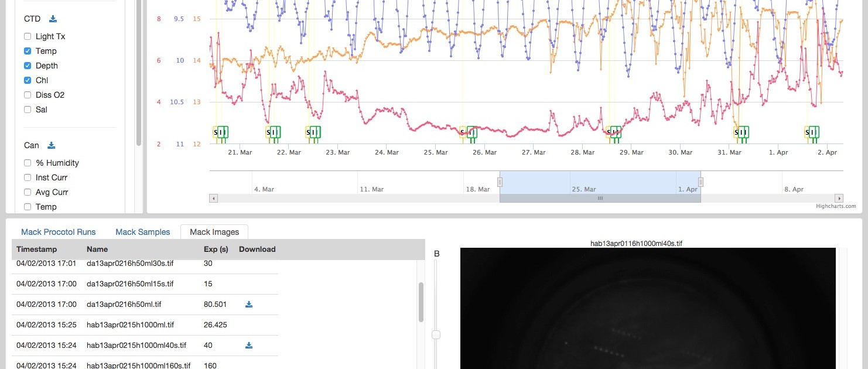Click timestamp 04/02/2013 17:01
Image resolution: width=868 pixels, height=369 pixels.
point(46,264)
